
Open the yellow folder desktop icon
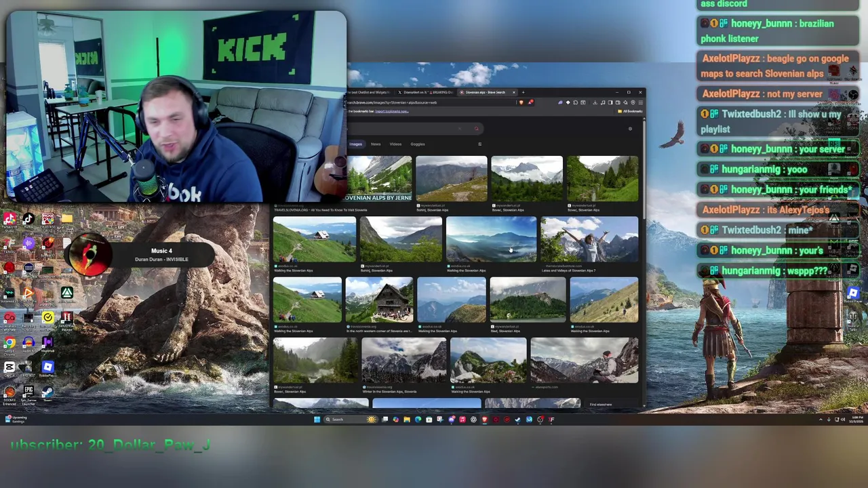66,220
